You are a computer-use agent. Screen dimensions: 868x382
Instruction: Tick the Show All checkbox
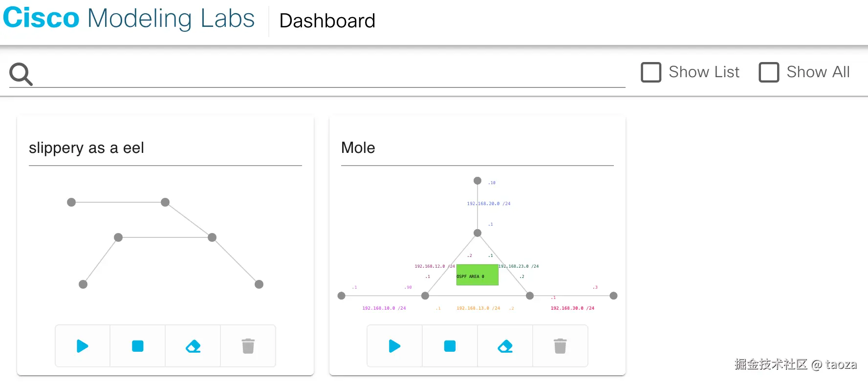pyautogui.click(x=769, y=72)
